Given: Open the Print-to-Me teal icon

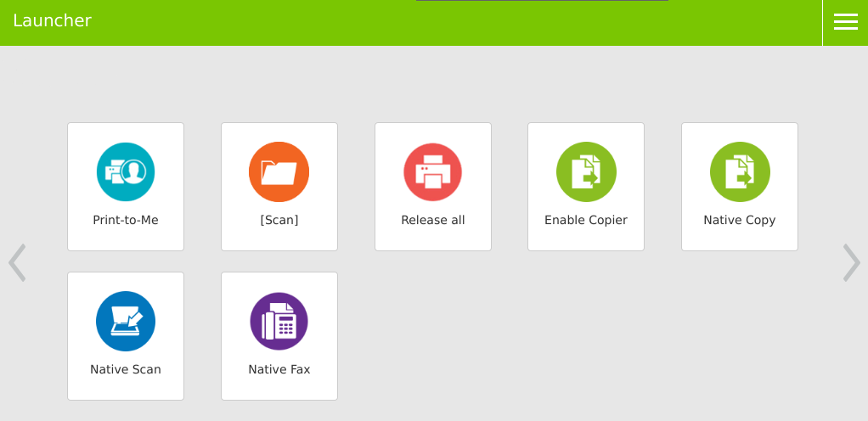Looking at the screenshot, I should tap(126, 171).
